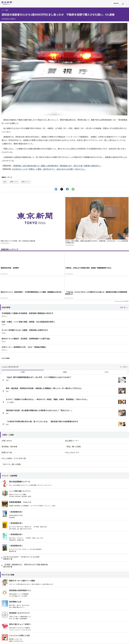Open the 社会 breadcrumb link
The height and width of the screenshot is (644, 129).
[7, 10]
